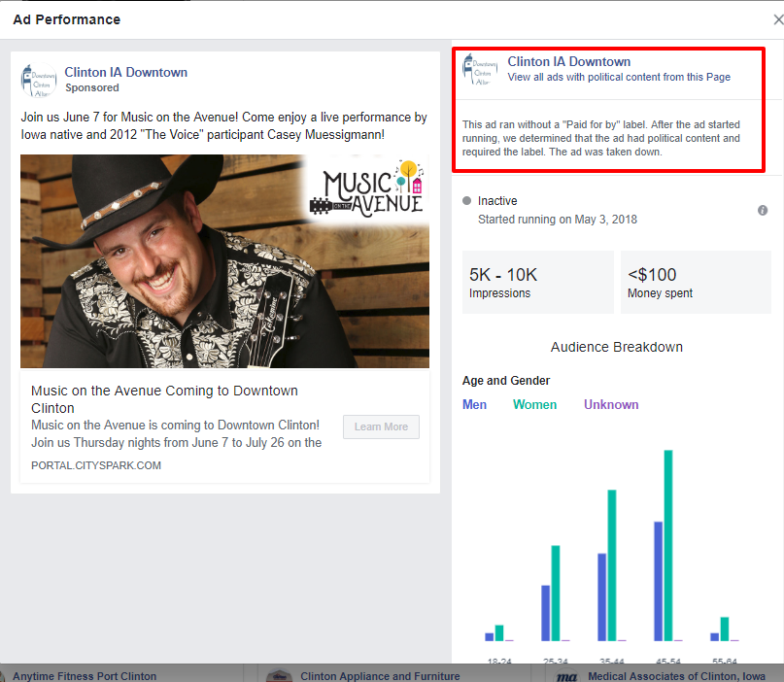Click the ad information icon beside Inactive
Viewport: 784px width, 682px height.
click(x=762, y=211)
